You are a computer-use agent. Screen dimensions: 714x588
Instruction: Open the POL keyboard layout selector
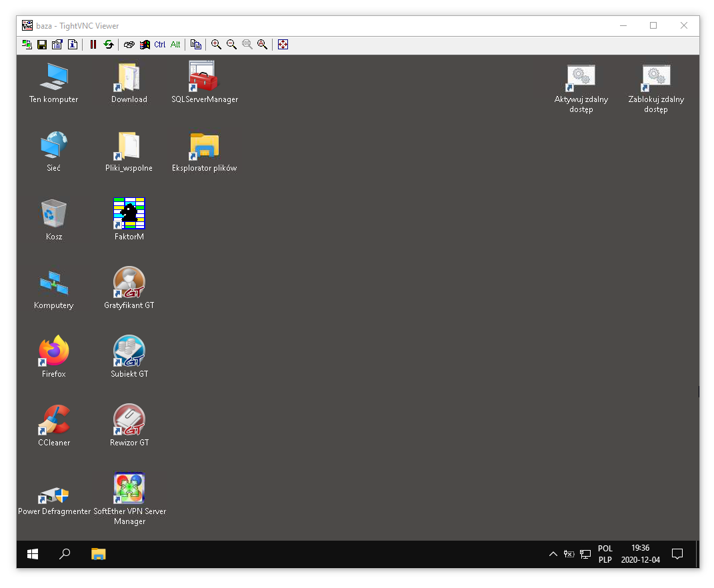pyautogui.click(x=605, y=554)
